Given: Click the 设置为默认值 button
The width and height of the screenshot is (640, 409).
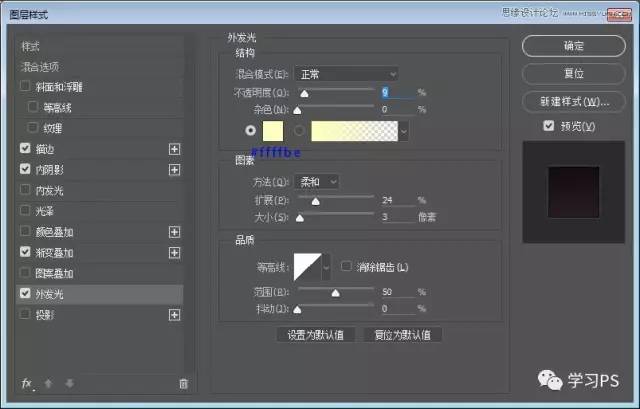Looking at the screenshot, I should point(317,335).
